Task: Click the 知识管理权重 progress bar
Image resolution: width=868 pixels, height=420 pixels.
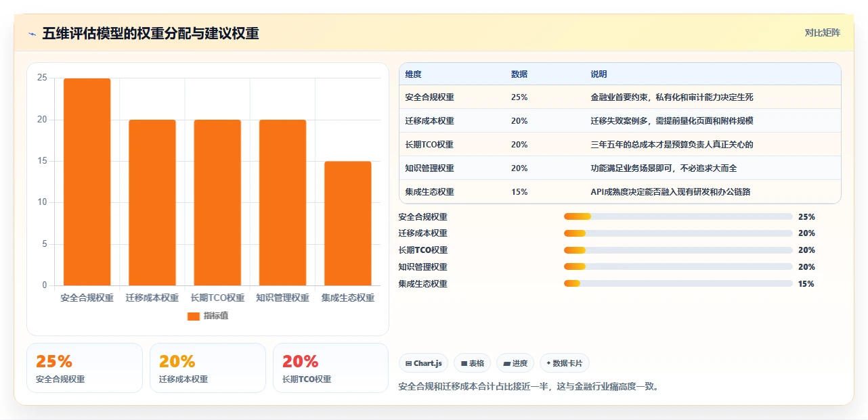Action: coord(678,267)
